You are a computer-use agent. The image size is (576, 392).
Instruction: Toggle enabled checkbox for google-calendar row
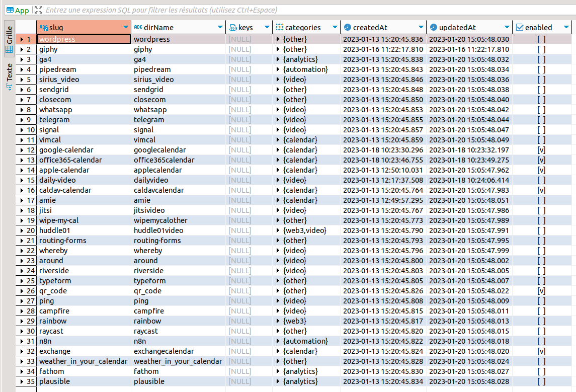point(541,150)
